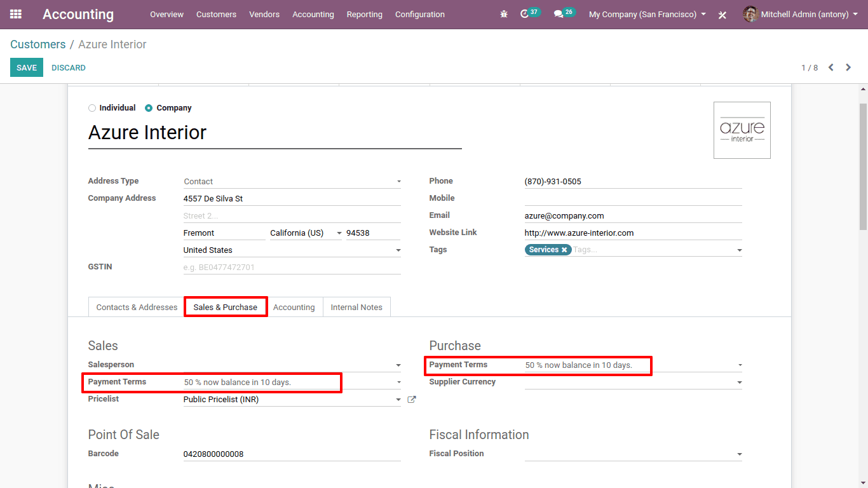This screenshot has height=488, width=868.
Task: Click the street field 4557 De Silva St
Action: (292, 199)
